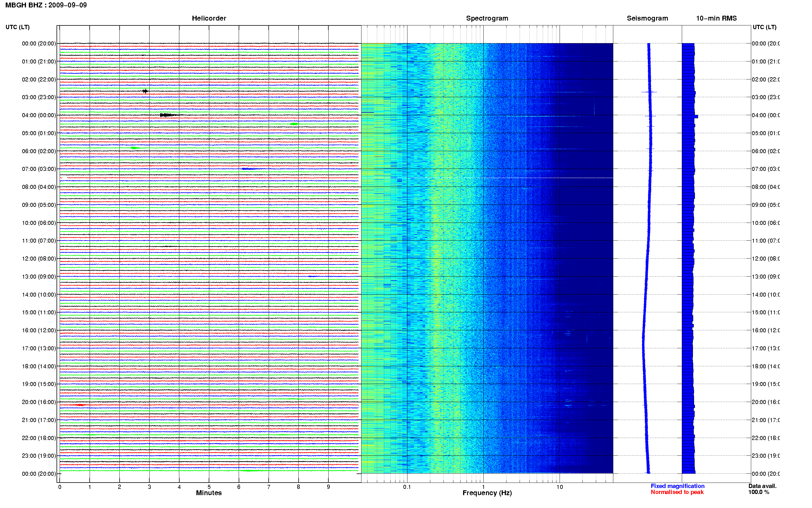Click the left '07:00 (03:00)' time label
Screen dimensions: 812x508
pos(39,169)
